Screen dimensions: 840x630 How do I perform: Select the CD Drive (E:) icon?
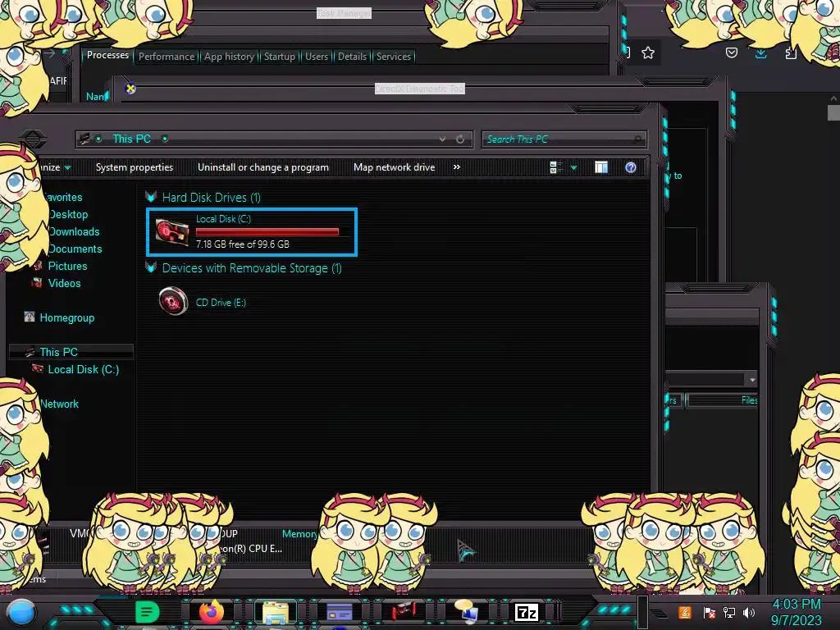click(x=174, y=301)
